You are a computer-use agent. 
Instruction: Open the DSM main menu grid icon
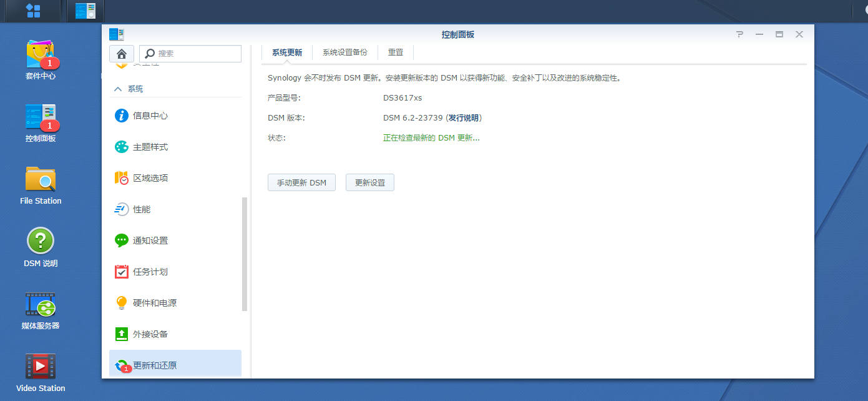(33, 11)
